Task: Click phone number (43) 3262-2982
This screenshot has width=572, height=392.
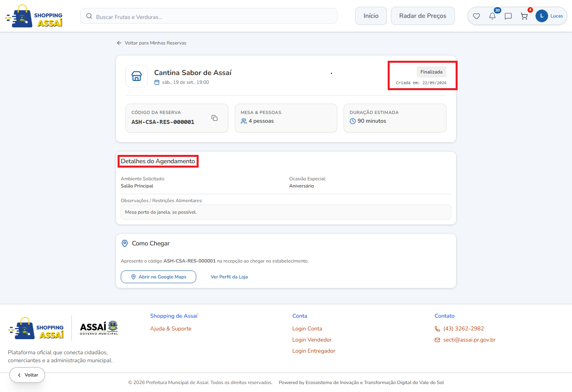Action: (464, 328)
